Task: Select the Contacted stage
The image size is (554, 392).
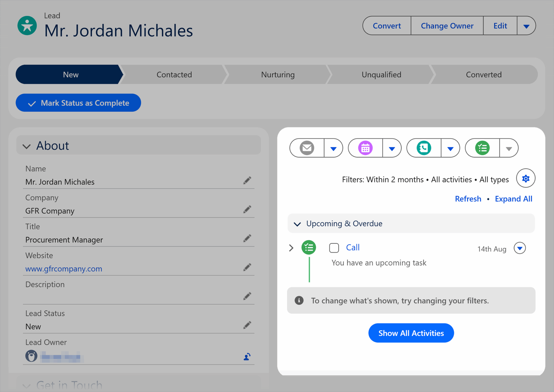Action: tap(174, 74)
